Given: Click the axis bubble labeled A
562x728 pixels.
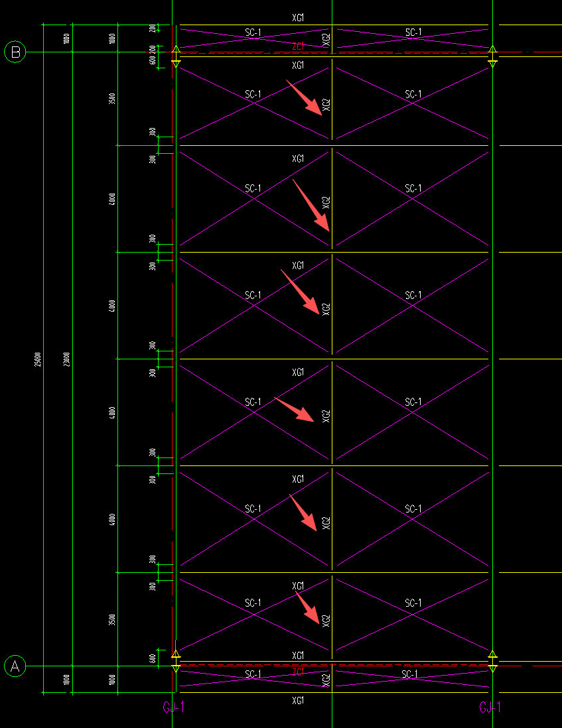Looking at the screenshot, I should tap(15, 666).
